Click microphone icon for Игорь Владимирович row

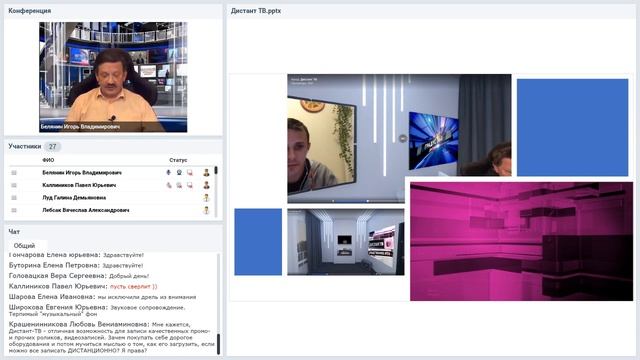pyautogui.click(x=169, y=173)
